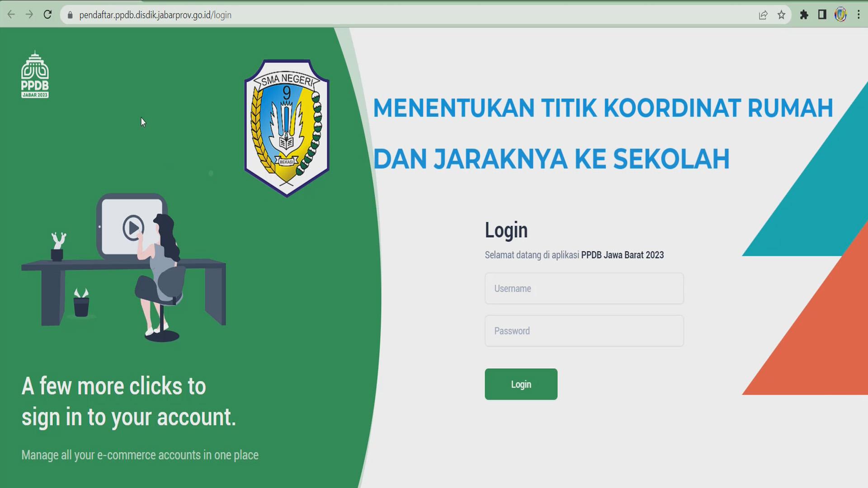Click the padlock site info icon

click(x=70, y=15)
